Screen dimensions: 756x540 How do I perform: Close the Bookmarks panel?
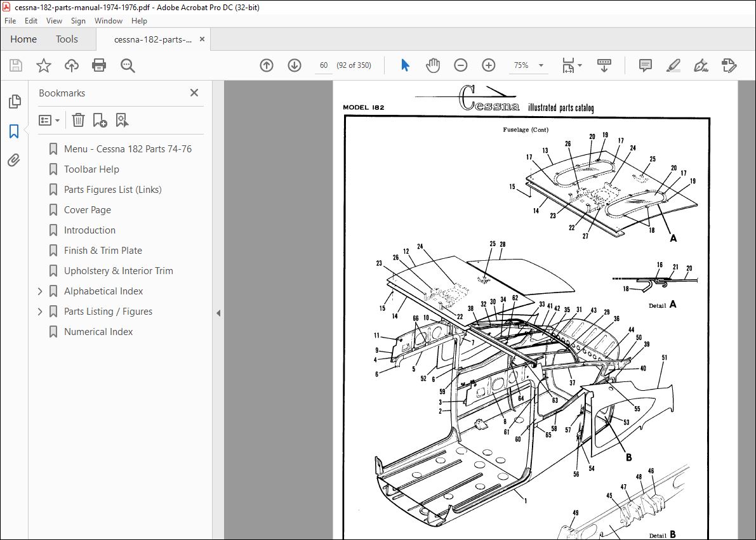coord(194,93)
